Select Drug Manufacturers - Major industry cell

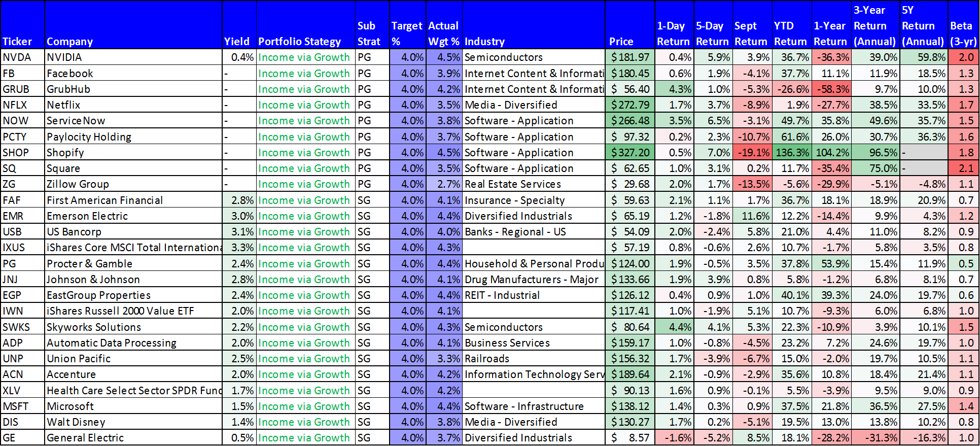[534, 280]
